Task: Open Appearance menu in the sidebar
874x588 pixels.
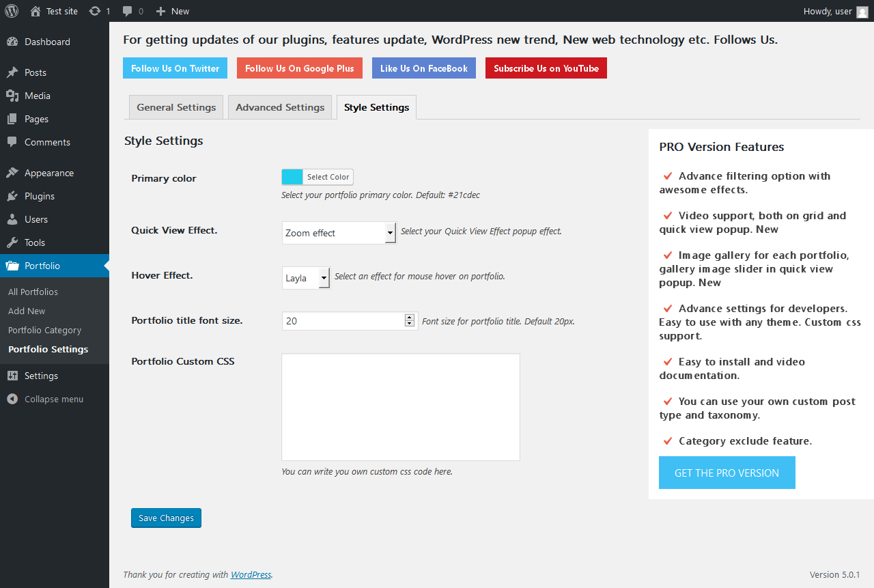Action: point(48,173)
